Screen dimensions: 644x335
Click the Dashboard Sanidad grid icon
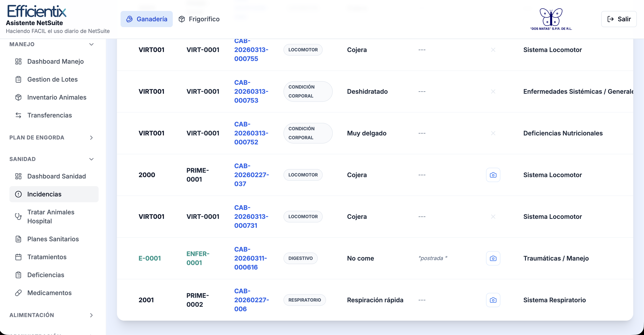point(18,176)
